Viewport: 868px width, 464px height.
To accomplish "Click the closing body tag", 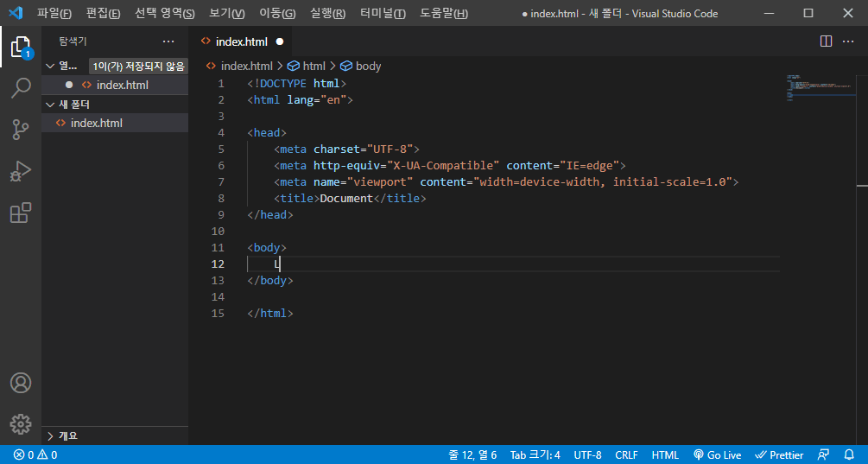I will tap(270, 281).
